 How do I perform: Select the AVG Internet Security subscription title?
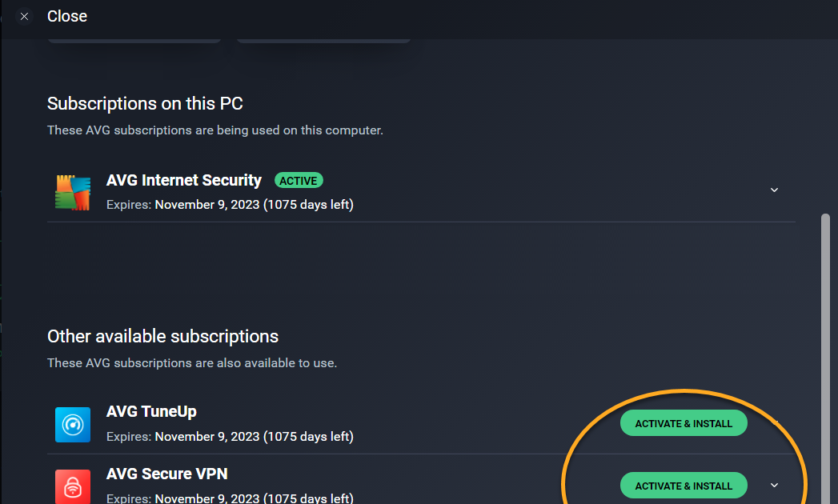coord(184,181)
